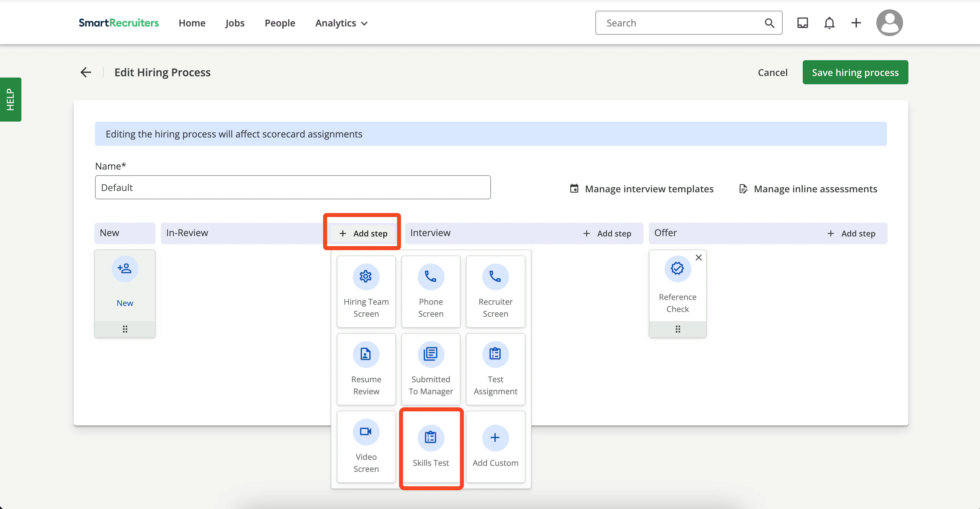The width and height of the screenshot is (980, 509).
Task: Open the inbox icon in header
Action: (x=802, y=23)
